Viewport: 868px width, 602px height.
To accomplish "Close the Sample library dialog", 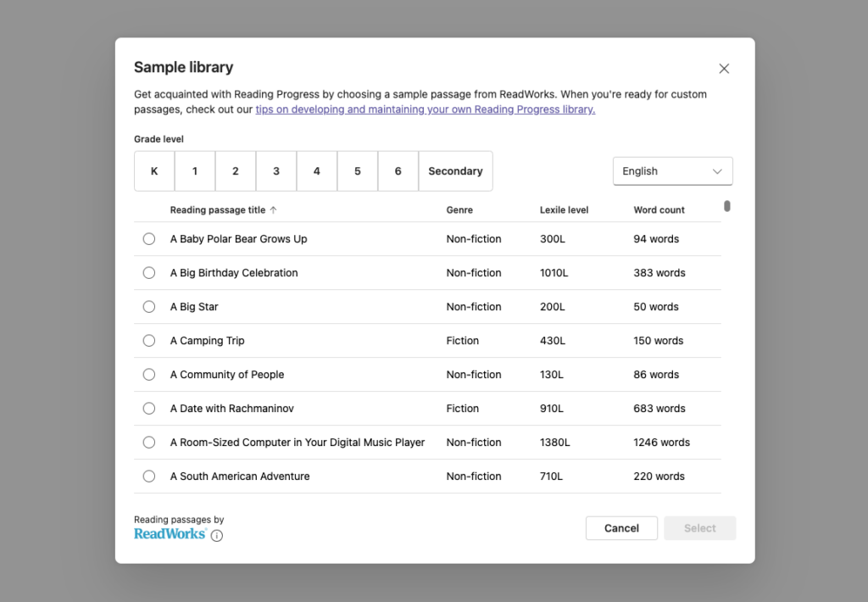I will (x=724, y=68).
